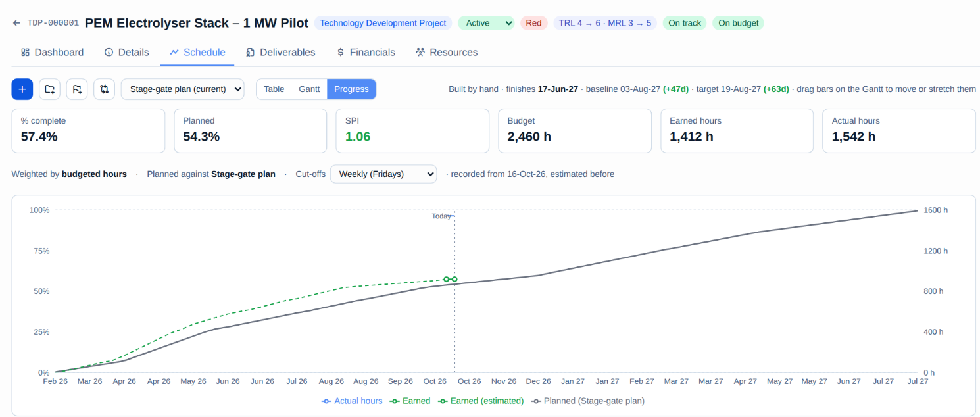The image size is (980, 417).
Task: Open the Resources tab
Action: 447,53
